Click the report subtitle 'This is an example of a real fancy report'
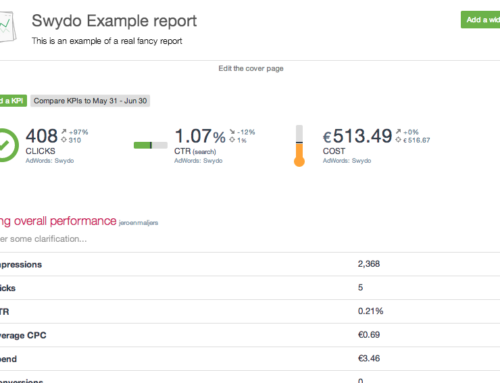Viewport: 500px width, 383px height. click(x=107, y=41)
